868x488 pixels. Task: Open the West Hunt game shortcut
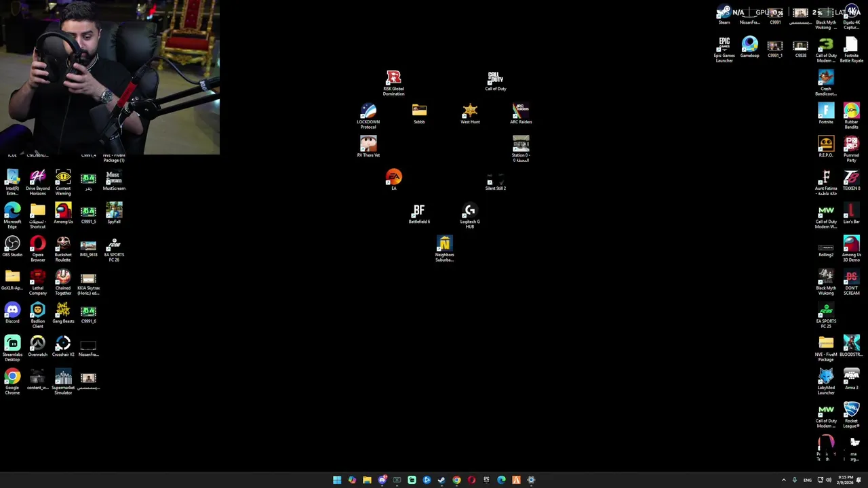[x=470, y=114]
